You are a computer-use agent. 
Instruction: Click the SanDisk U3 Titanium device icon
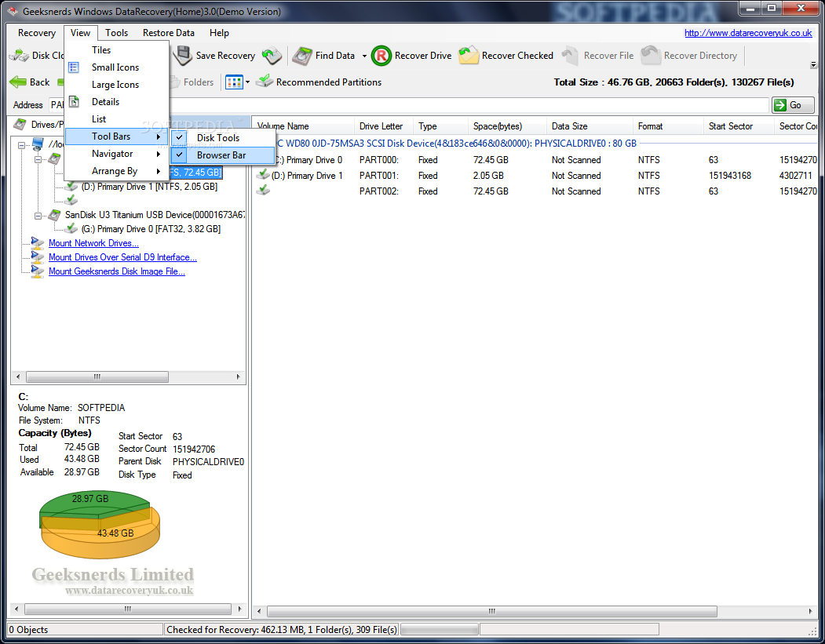coord(53,214)
